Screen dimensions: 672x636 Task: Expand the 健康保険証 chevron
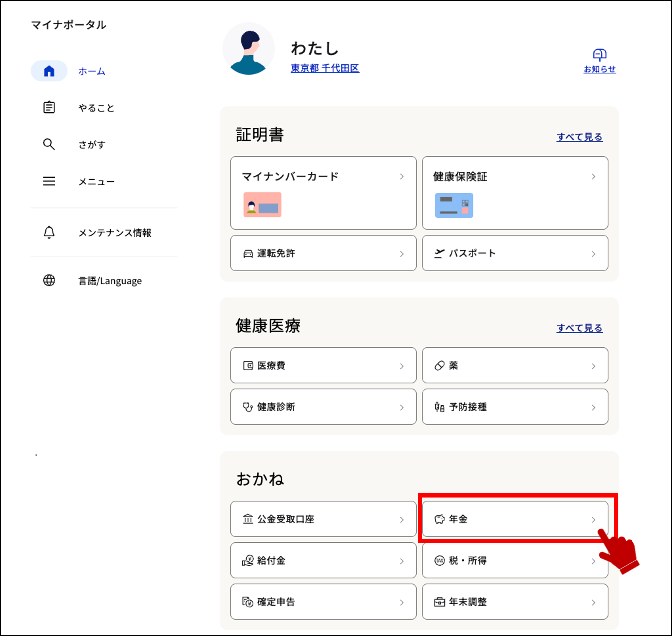pos(593,177)
